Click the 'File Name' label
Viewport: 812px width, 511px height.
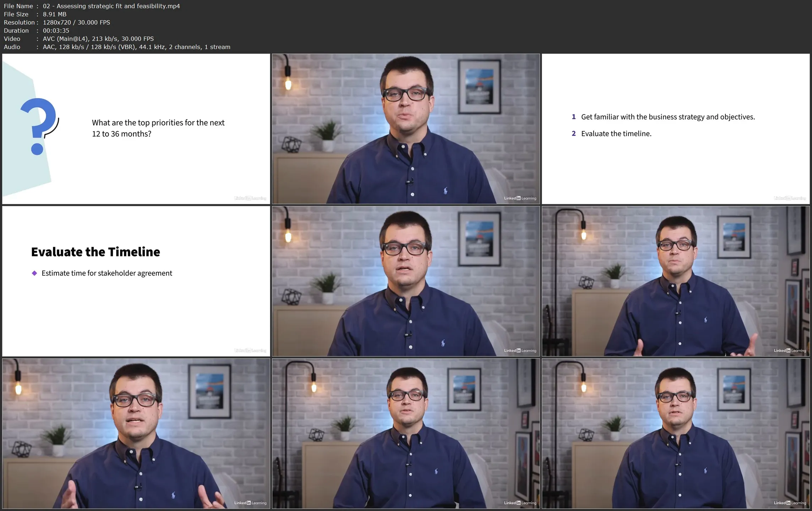pos(18,6)
